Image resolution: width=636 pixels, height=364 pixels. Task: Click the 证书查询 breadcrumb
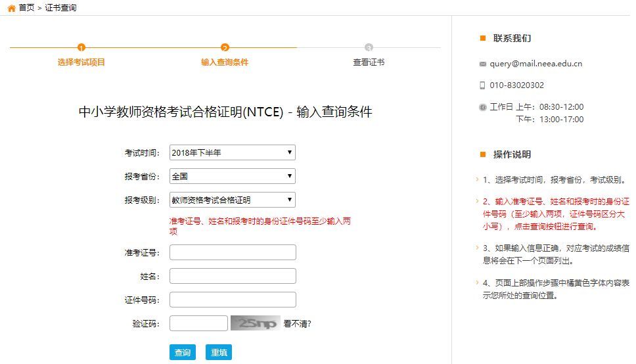[60, 8]
